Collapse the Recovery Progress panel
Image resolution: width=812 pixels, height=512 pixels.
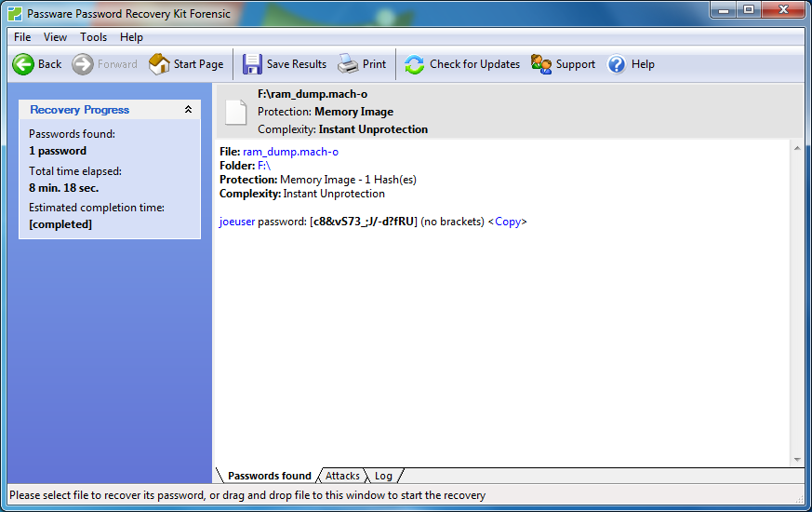click(188, 110)
